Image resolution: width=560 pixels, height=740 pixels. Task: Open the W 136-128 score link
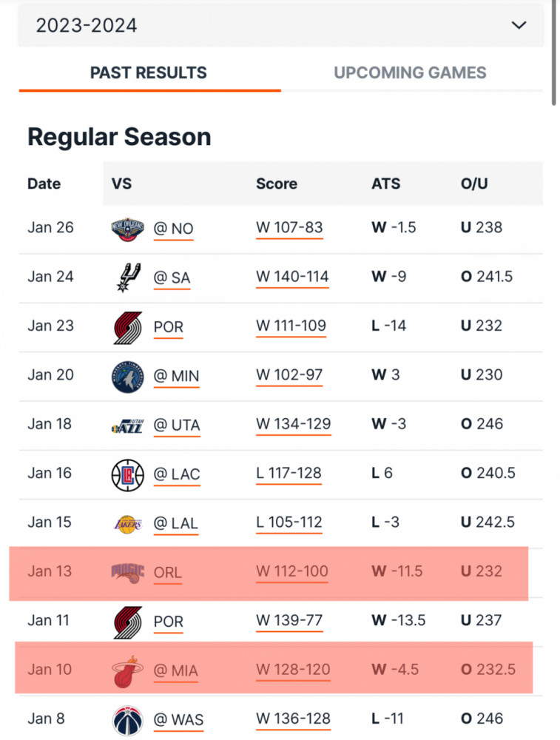(x=293, y=719)
